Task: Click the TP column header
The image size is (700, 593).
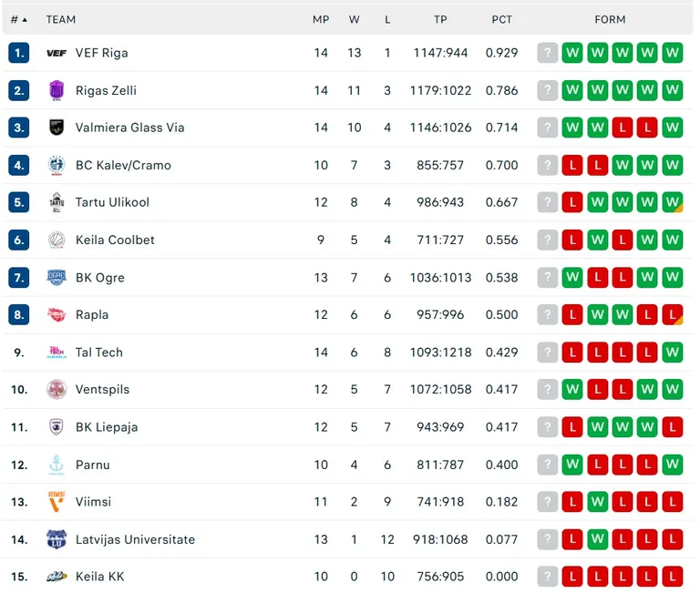Action: (x=440, y=19)
